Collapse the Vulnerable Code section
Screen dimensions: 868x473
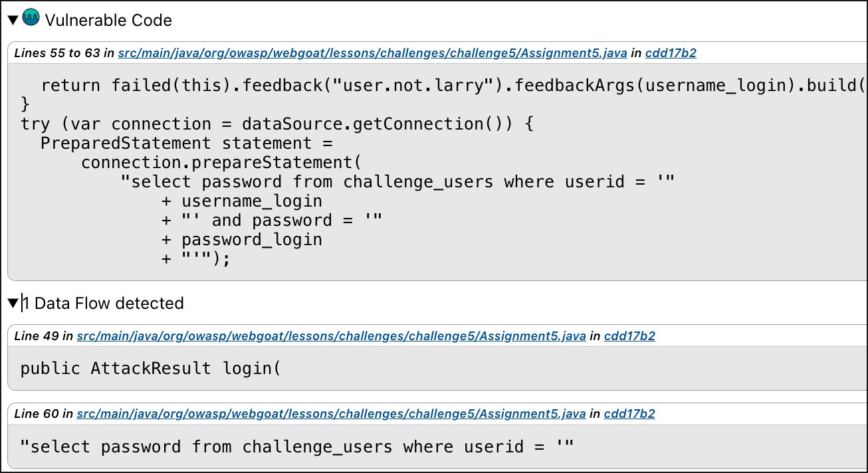click(x=13, y=21)
